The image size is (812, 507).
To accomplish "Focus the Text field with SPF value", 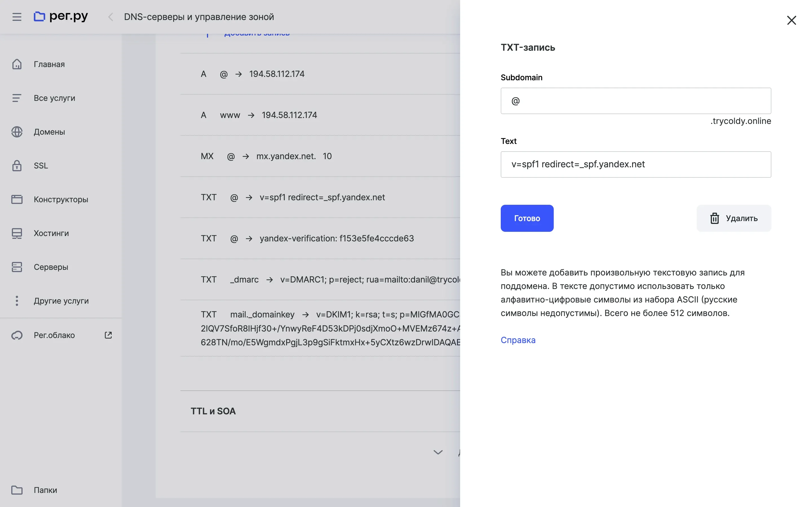I will pos(636,164).
